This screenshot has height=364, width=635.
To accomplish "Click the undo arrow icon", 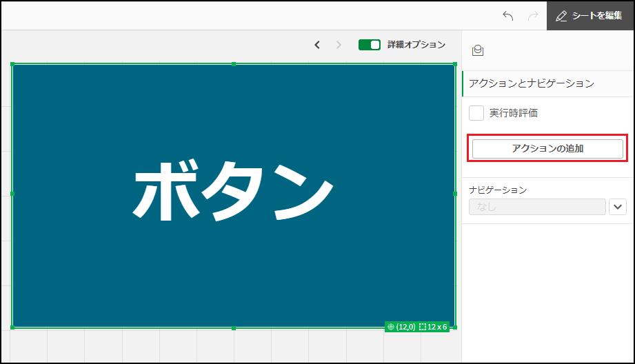I will (x=508, y=16).
